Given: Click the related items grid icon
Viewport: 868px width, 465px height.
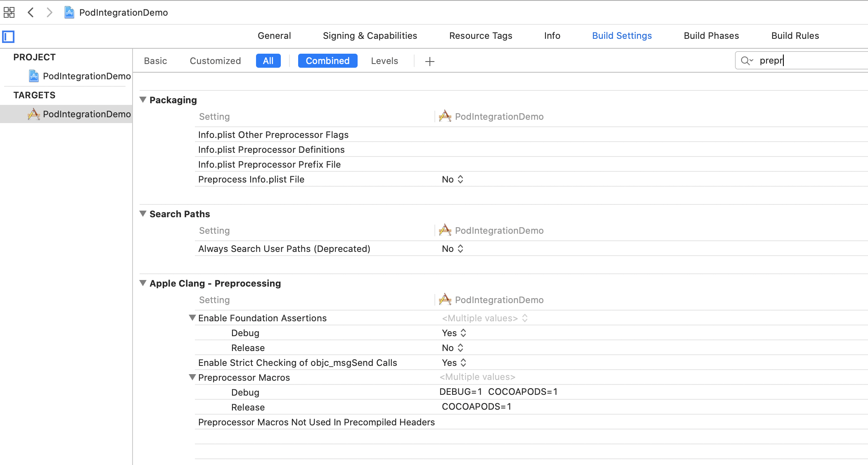Looking at the screenshot, I should coord(9,12).
